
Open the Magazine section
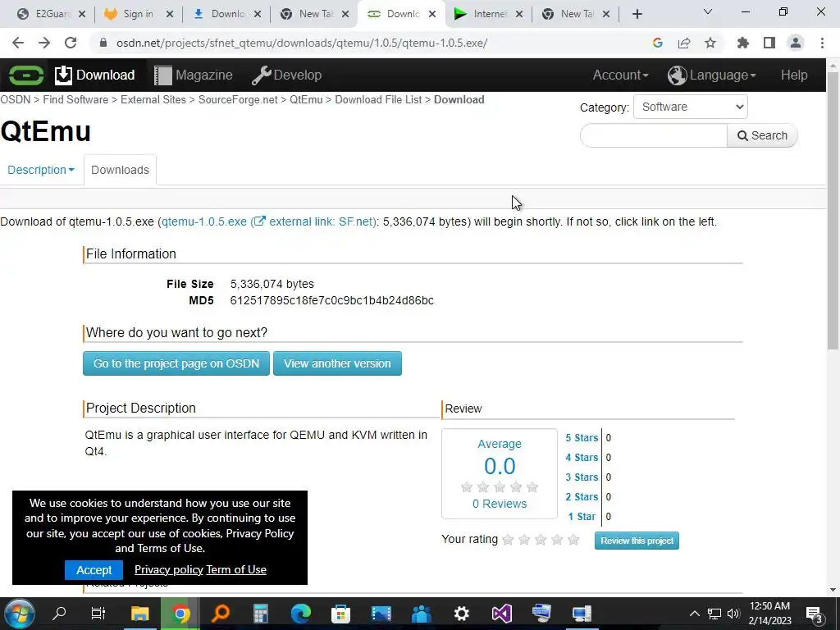pos(194,75)
